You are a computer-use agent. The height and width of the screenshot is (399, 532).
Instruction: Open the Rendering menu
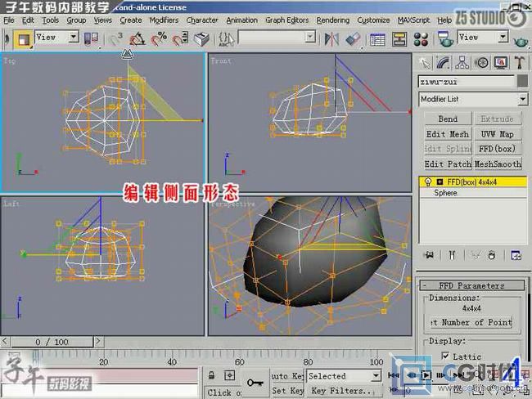[x=333, y=20]
